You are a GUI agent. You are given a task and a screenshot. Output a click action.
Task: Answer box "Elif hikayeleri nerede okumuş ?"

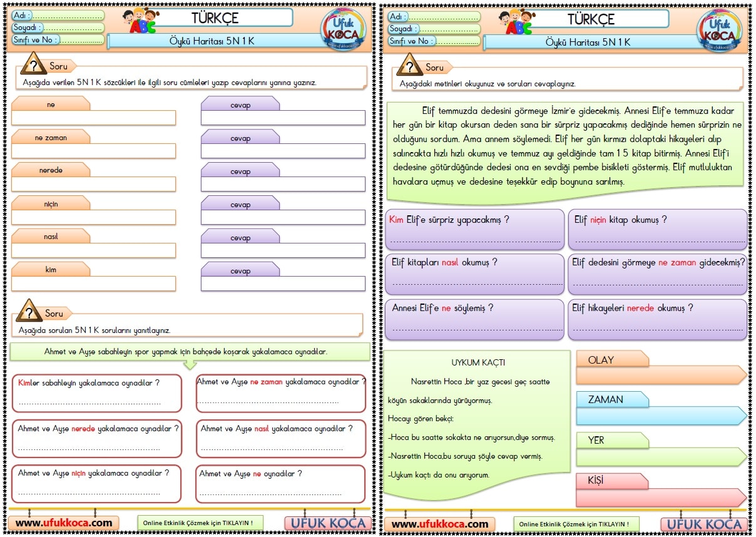click(x=658, y=319)
